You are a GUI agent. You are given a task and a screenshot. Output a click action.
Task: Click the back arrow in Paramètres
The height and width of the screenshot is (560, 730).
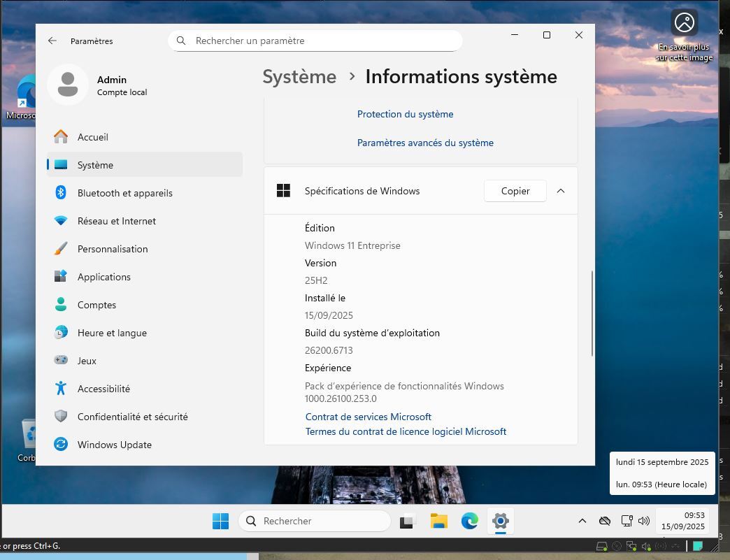pos(52,41)
